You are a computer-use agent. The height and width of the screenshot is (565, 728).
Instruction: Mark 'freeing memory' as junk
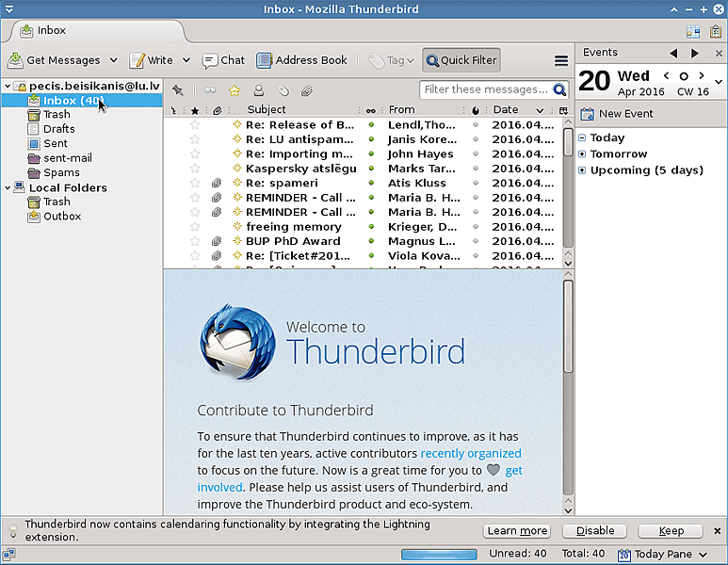pyautogui.click(x=476, y=227)
